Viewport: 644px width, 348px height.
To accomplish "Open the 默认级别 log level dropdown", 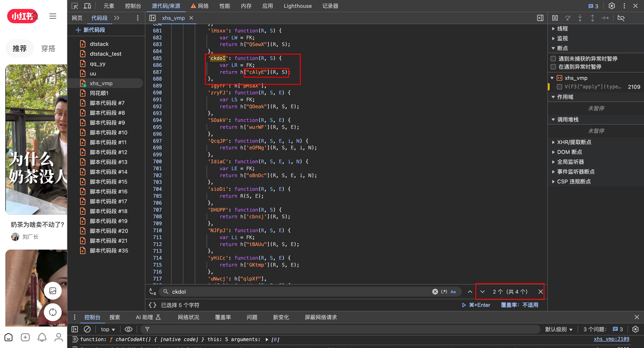I will [559, 329].
